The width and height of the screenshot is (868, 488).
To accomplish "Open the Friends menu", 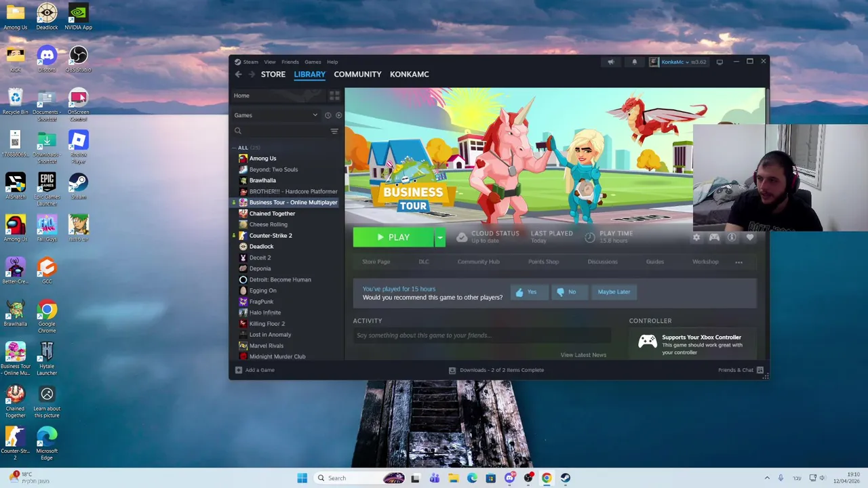I will [x=290, y=62].
